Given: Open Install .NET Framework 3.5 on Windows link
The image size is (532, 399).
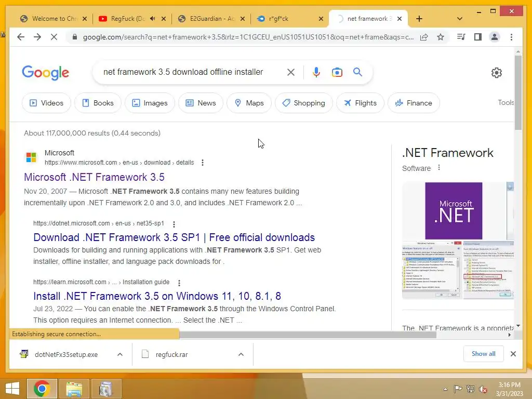Looking at the screenshot, I should (x=157, y=296).
